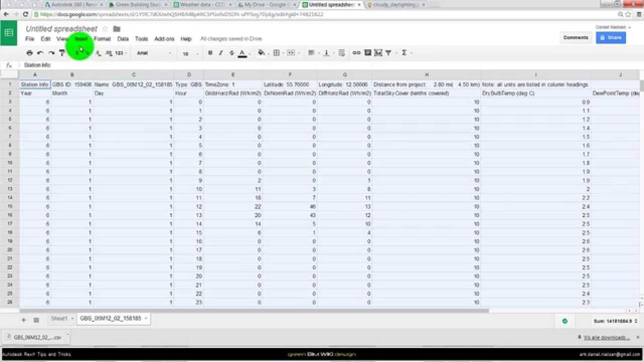Viewport: 644px width, 362px height.
Task: Click the green checkmark status icon
Action: pyautogui.click(x=565, y=321)
